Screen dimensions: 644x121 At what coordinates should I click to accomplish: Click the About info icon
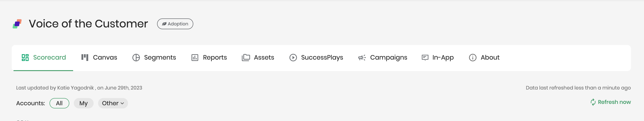tap(473, 58)
